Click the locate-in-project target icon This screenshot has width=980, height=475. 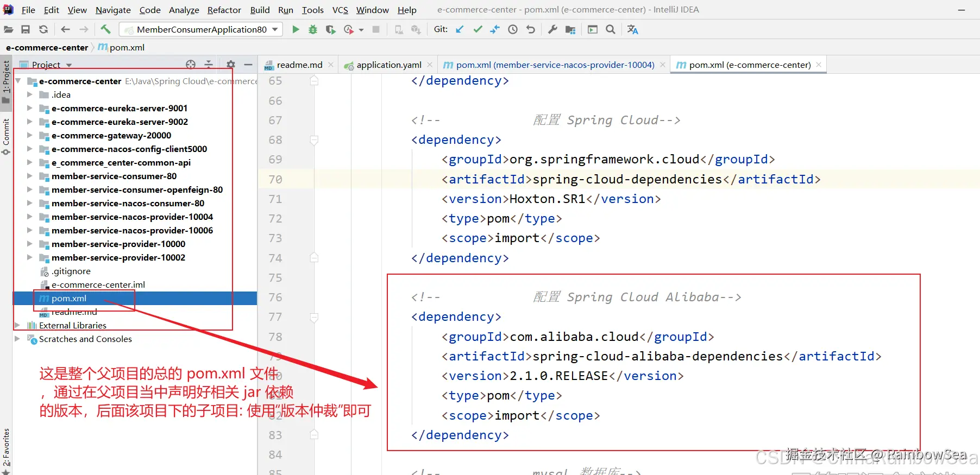coord(191,65)
